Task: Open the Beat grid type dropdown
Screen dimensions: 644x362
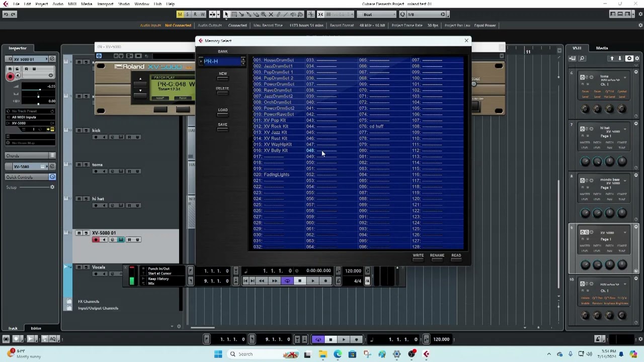Action: coord(376,14)
